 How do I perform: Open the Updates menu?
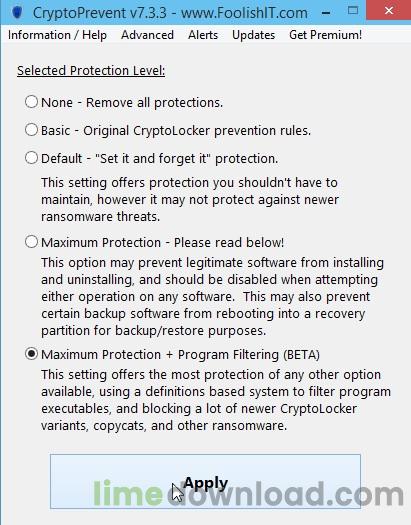coord(253,35)
